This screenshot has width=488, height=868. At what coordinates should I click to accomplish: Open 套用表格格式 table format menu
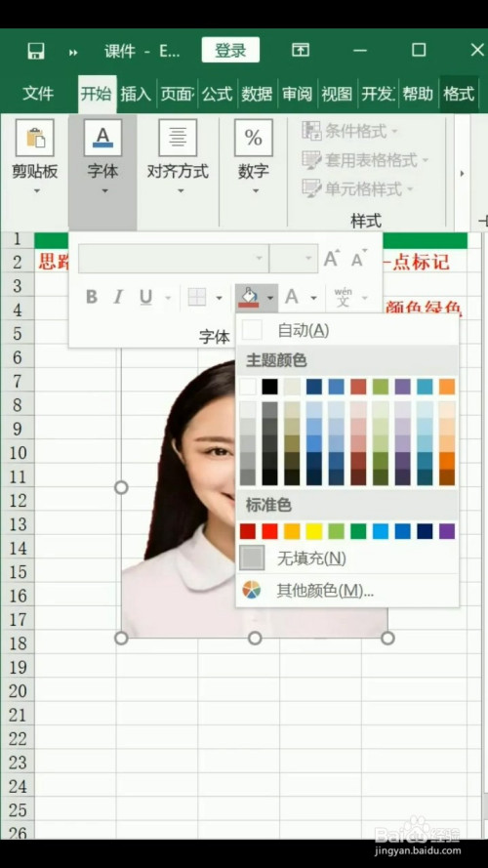365,160
